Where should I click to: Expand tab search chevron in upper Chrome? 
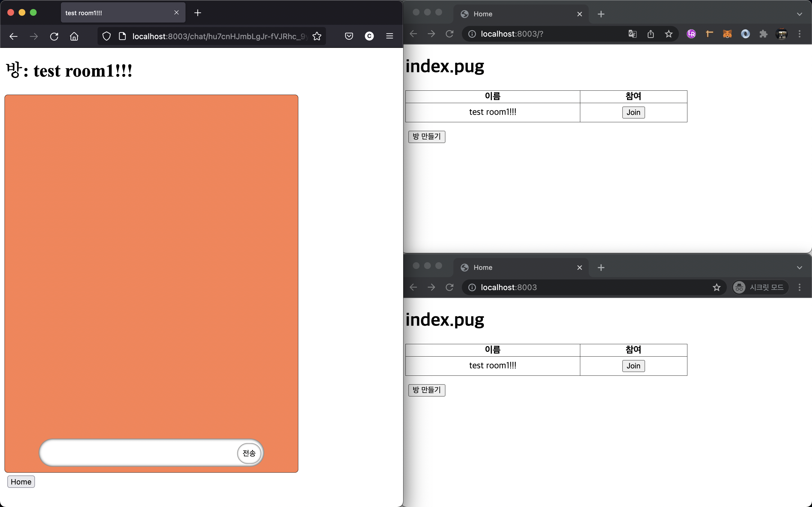pyautogui.click(x=799, y=14)
